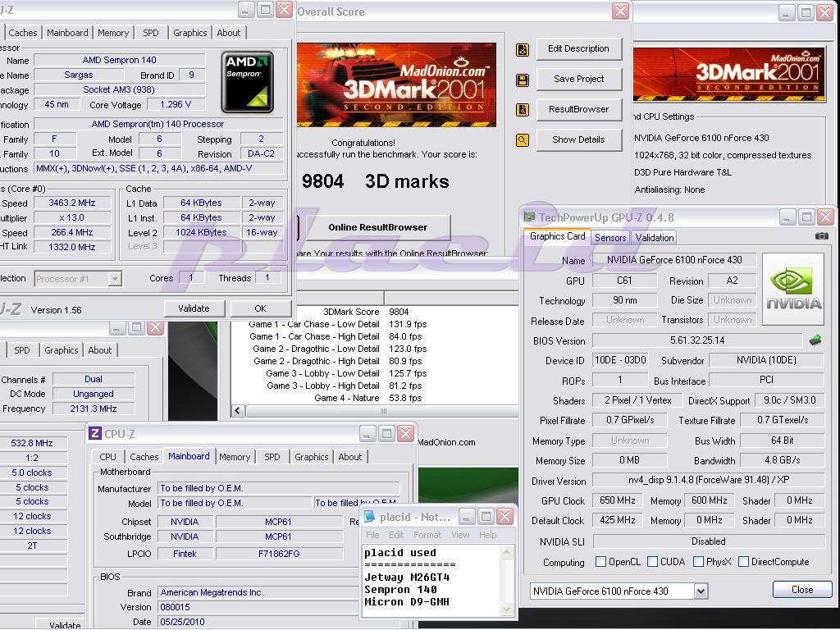Open Graphics tab in Mainboard CPU-Z window
Screen dimensions: 840x630
point(311,457)
